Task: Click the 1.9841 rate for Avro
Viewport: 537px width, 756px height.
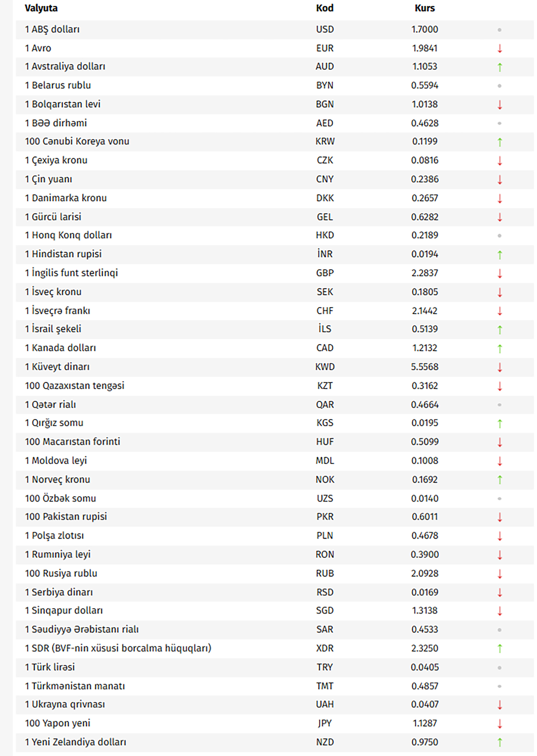Action: [x=424, y=48]
